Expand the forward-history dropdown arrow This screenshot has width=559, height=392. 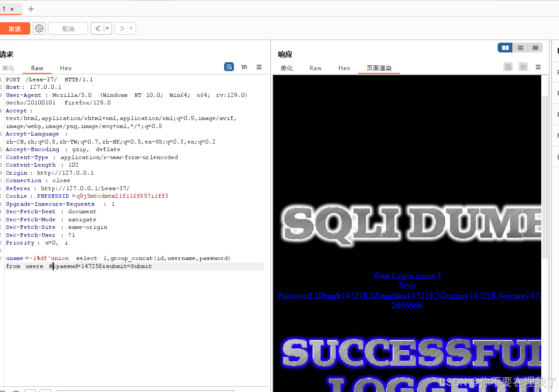[131, 28]
